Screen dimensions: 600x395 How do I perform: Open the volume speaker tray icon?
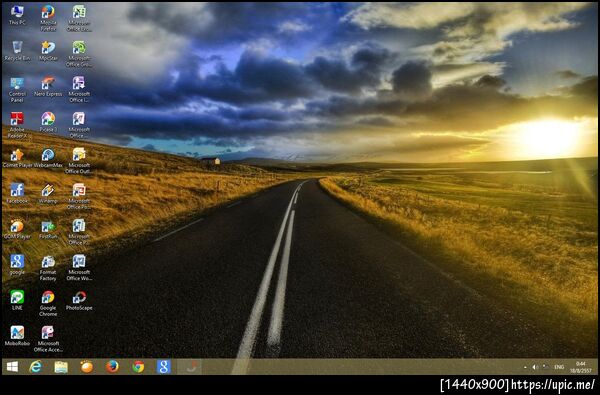click(535, 367)
